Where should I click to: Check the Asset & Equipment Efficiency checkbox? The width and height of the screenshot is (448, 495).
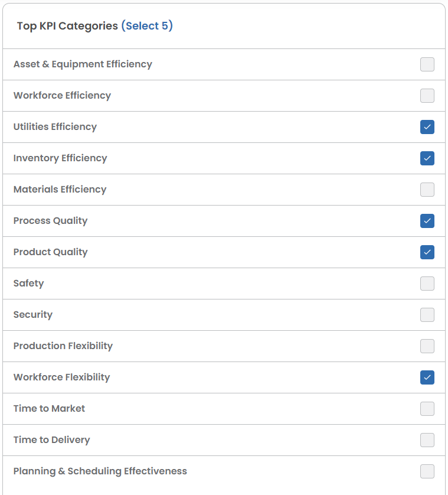click(x=427, y=64)
